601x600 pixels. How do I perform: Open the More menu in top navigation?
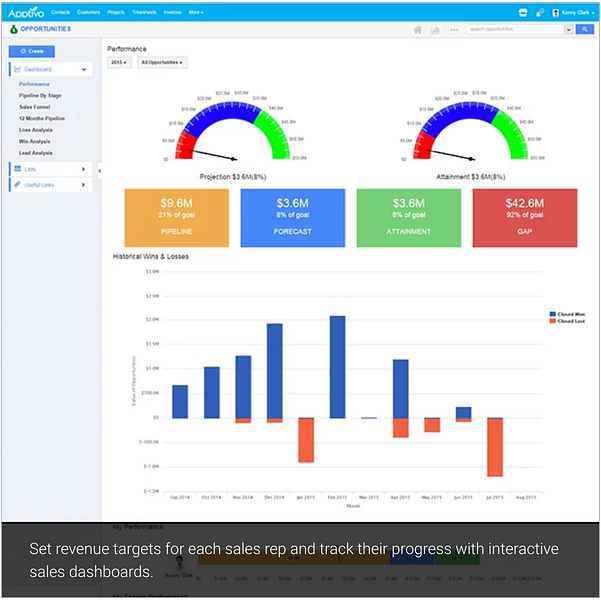click(x=195, y=12)
